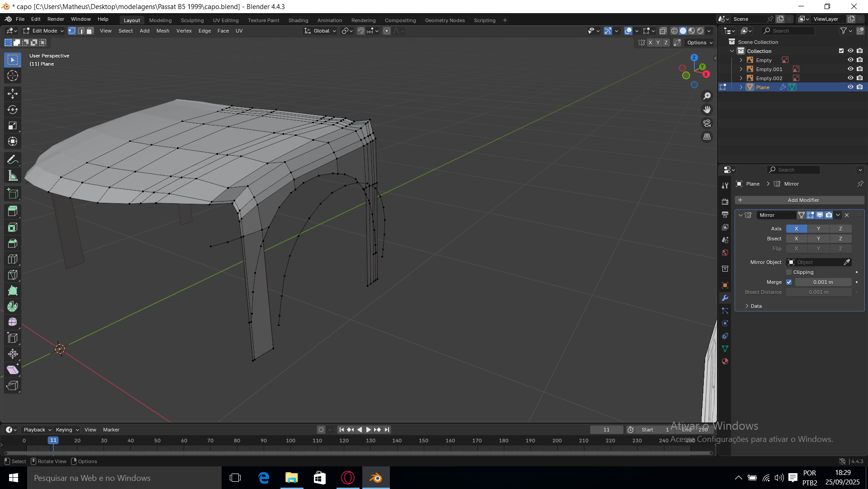Viewport: 868px width, 489px height.
Task: Uncheck the Merge checkbox
Action: 789,282
